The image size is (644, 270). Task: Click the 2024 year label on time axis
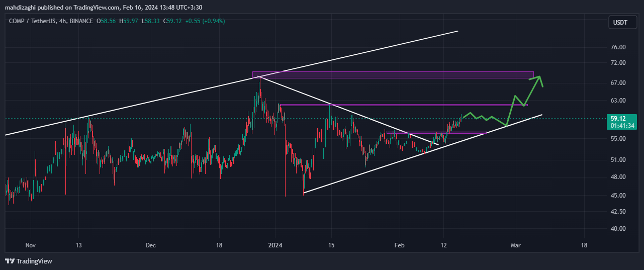(x=275, y=245)
